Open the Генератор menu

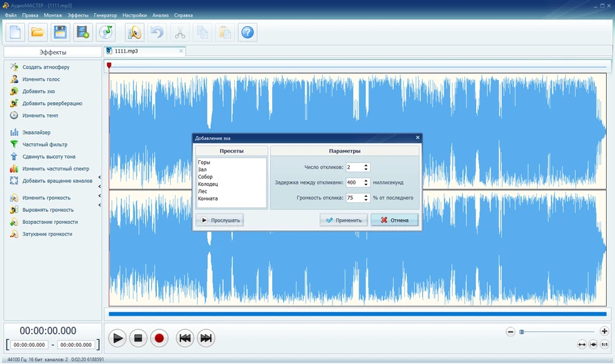coord(105,15)
